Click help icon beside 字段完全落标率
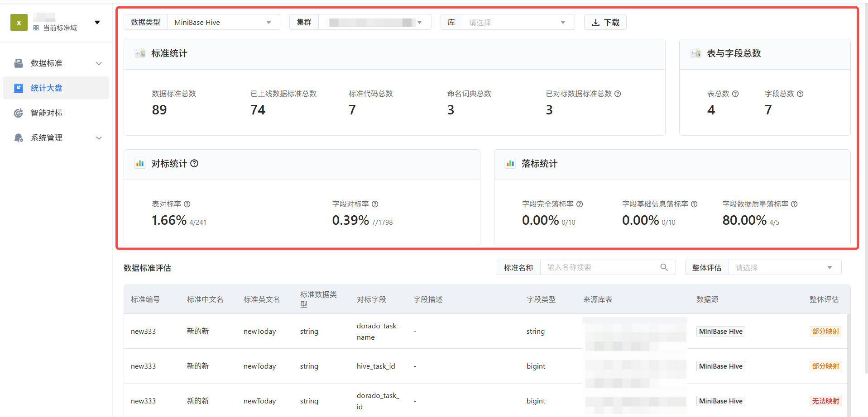This screenshot has width=868, height=417. pyautogui.click(x=580, y=204)
